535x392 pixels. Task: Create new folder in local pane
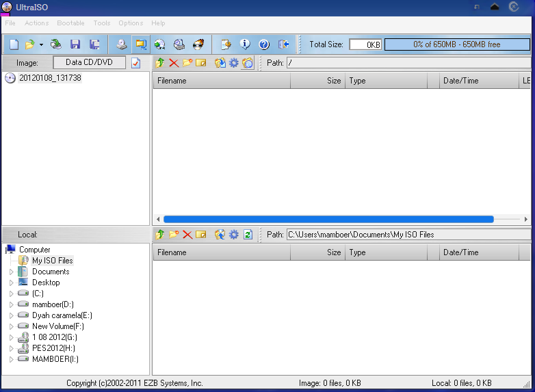point(174,235)
